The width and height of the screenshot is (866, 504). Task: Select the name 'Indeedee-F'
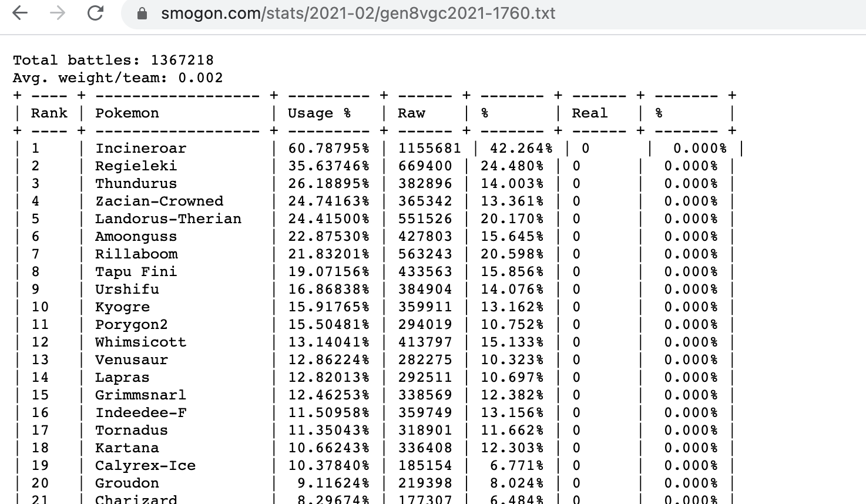point(141,412)
